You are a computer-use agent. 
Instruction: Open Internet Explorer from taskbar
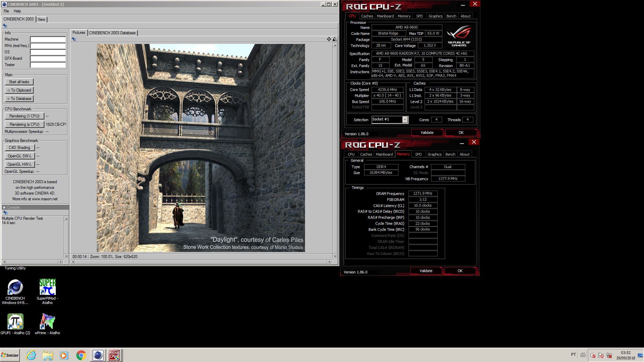[x=31, y=355]
